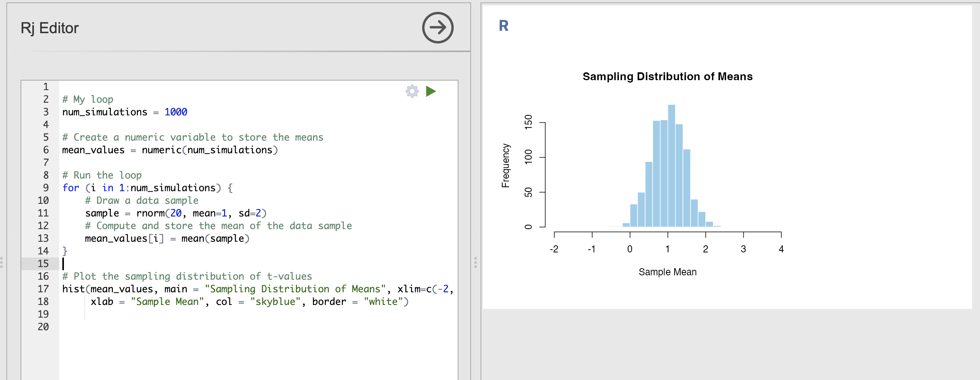The image size is (980, 380).
Task: Click the 'Rj Editor' title
Action: 50,28
